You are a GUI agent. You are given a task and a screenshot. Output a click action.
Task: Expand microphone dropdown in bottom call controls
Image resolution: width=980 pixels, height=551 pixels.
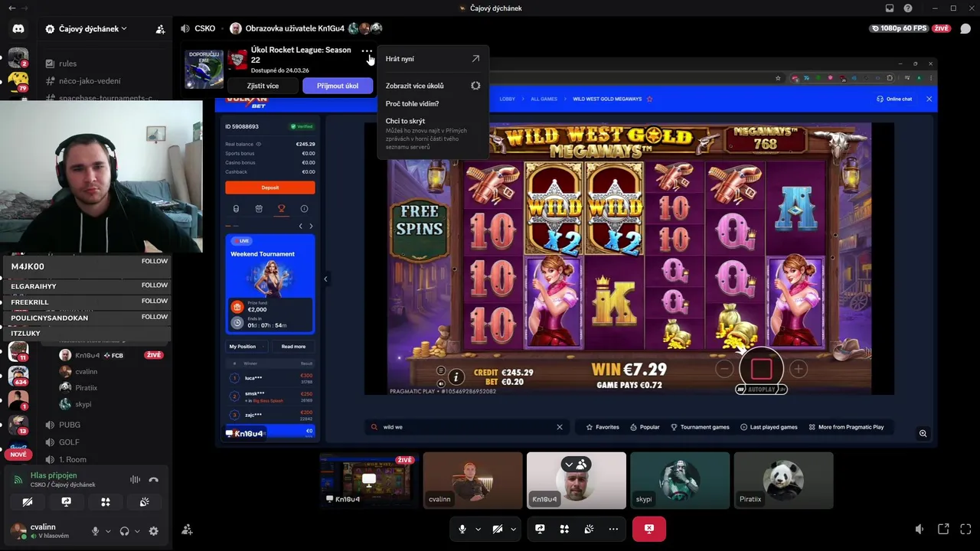(479, 529)
